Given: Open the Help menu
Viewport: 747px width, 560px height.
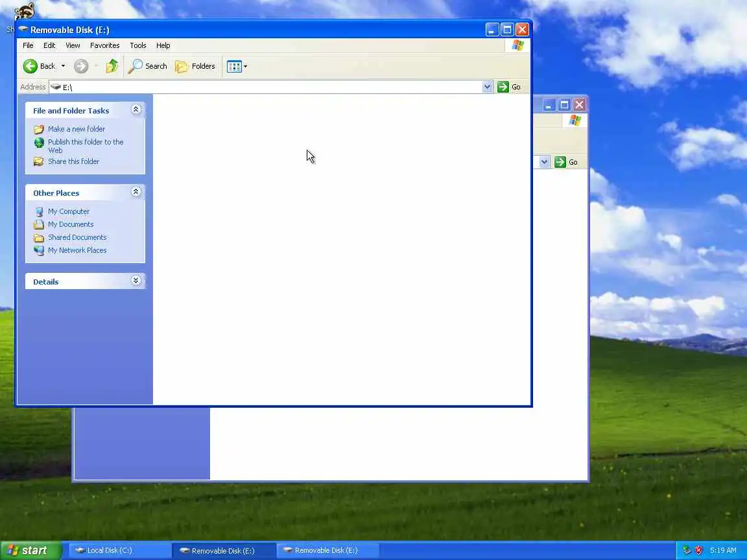Looking at the screenshot, I should coord(163,45).
